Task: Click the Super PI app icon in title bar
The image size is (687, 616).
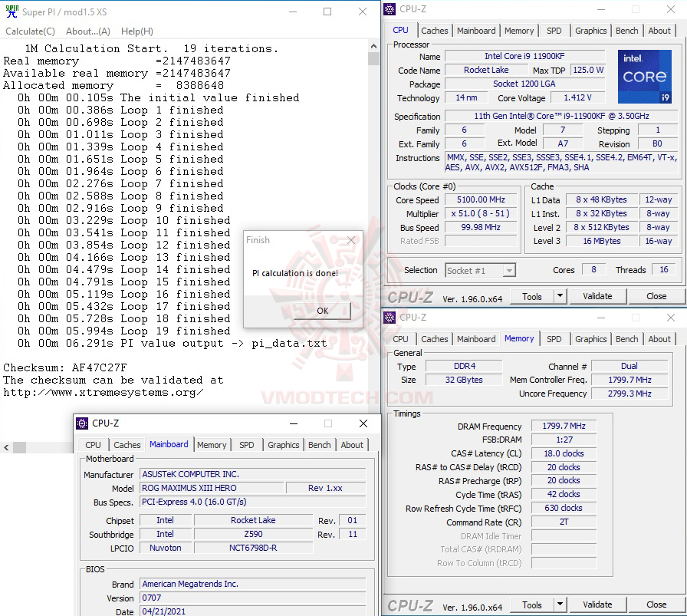Action: click(x=12, y=12)
